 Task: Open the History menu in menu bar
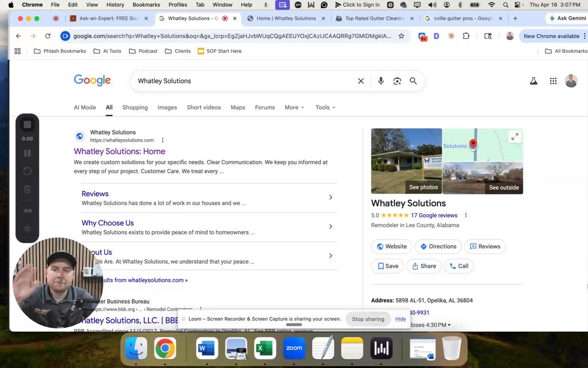[x=115, y=5]
